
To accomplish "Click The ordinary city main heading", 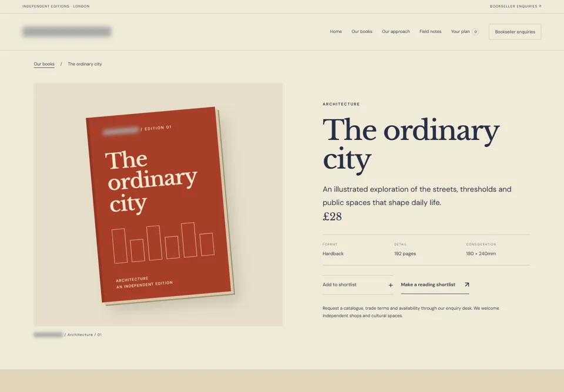I will click(411, 145).
